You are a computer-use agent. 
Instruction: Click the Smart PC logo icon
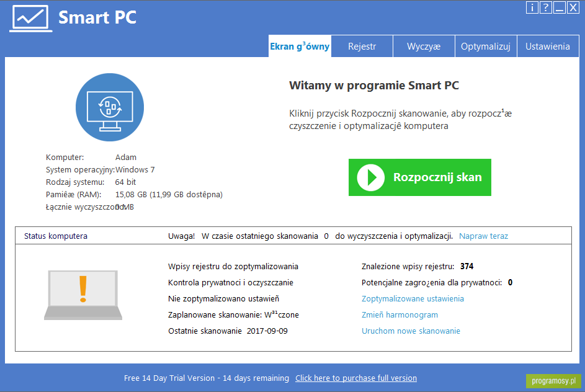(x=30, y=18)
